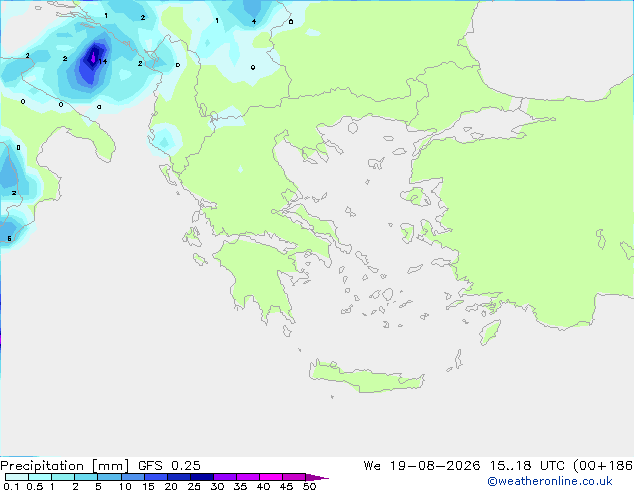The width and height of the screenshot is (634, 490).
Task: Click the legend label '50'
Action: coord(309,486)
